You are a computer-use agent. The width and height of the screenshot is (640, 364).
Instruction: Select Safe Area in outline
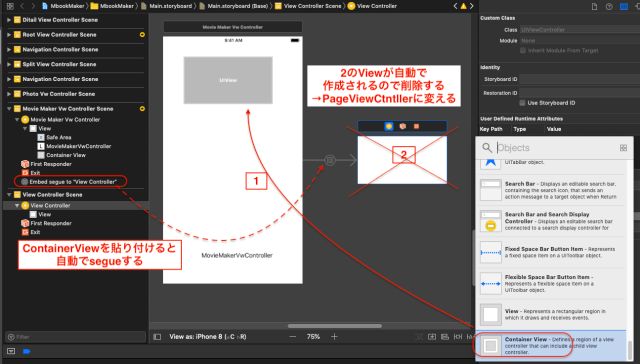54,138
